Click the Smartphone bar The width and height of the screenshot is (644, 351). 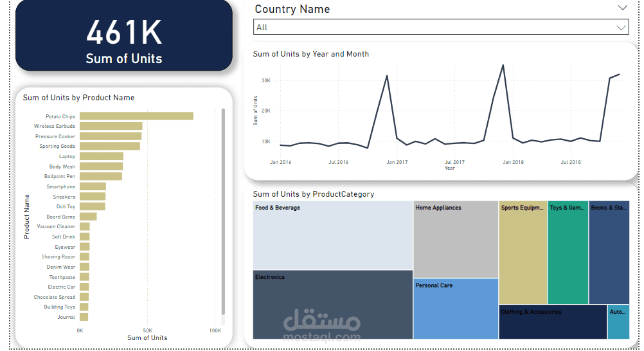click(93, 186)
